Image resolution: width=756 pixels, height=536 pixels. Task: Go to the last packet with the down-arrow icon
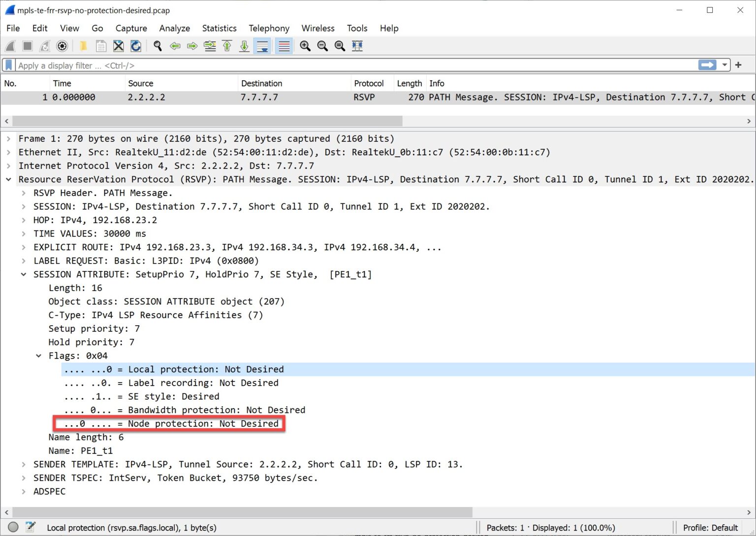click(244, 46)
